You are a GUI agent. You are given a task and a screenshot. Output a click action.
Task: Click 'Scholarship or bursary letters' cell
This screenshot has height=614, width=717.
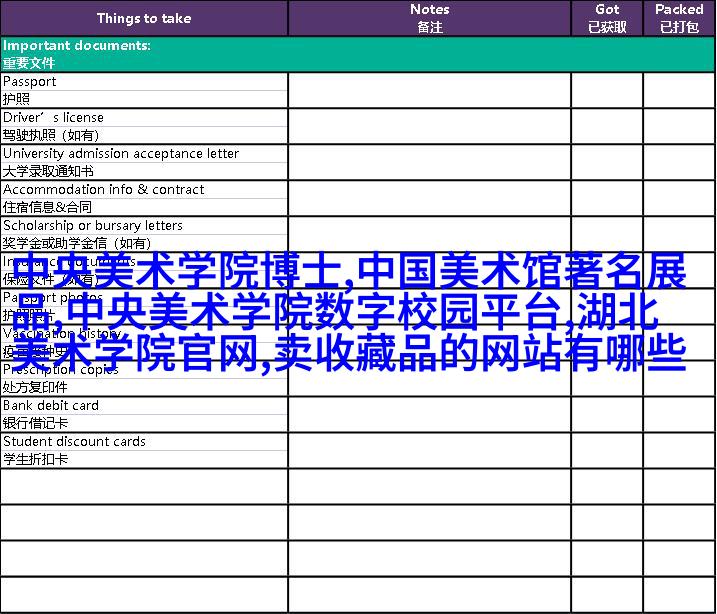tap(144, 225)
